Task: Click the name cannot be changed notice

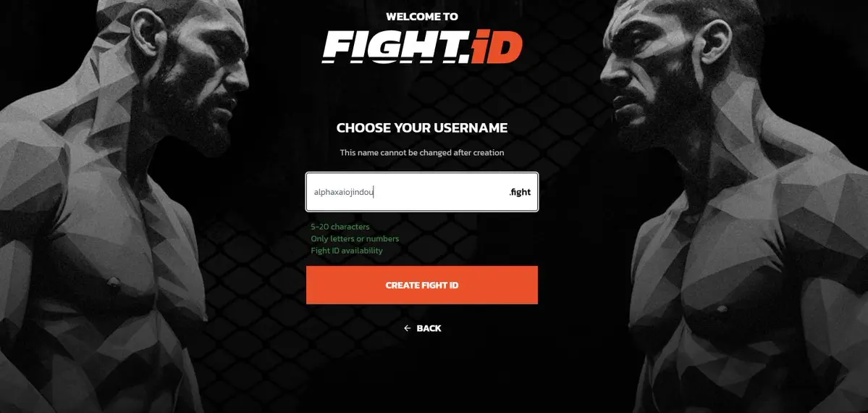Action: pos(422,152)
